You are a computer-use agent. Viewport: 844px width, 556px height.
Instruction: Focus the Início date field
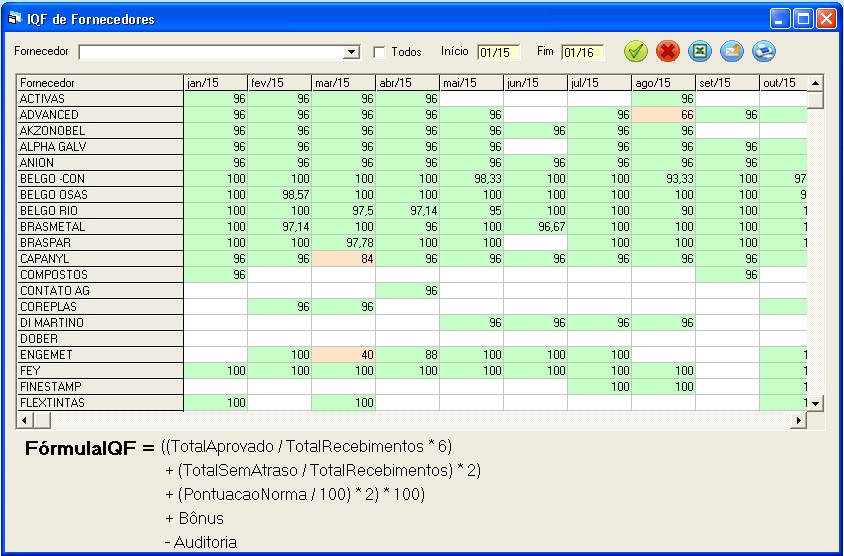point(498,52)
